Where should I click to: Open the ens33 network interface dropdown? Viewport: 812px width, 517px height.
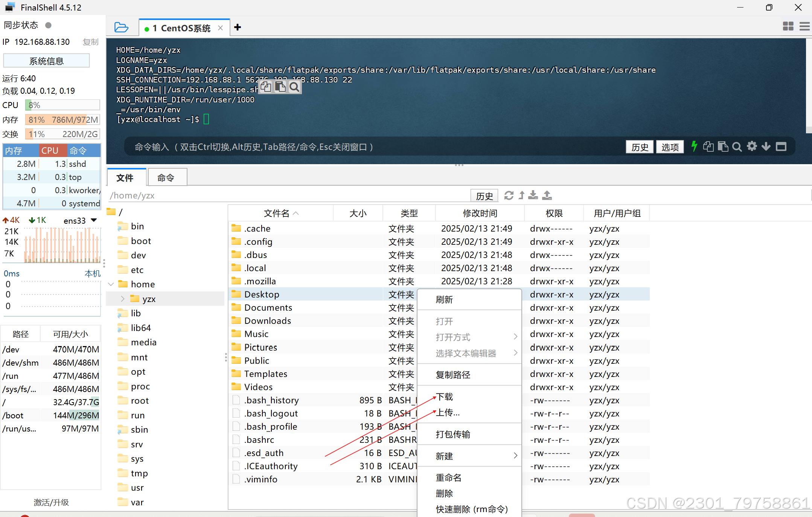94,220
